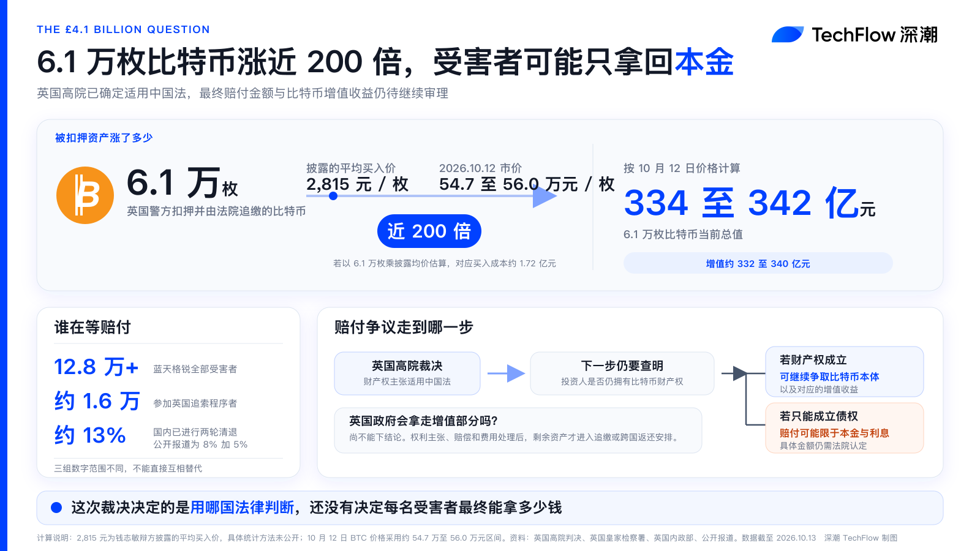Click the large 6.1 万枚 figure
The image size is (980, 551).
(x=182, y=182)
